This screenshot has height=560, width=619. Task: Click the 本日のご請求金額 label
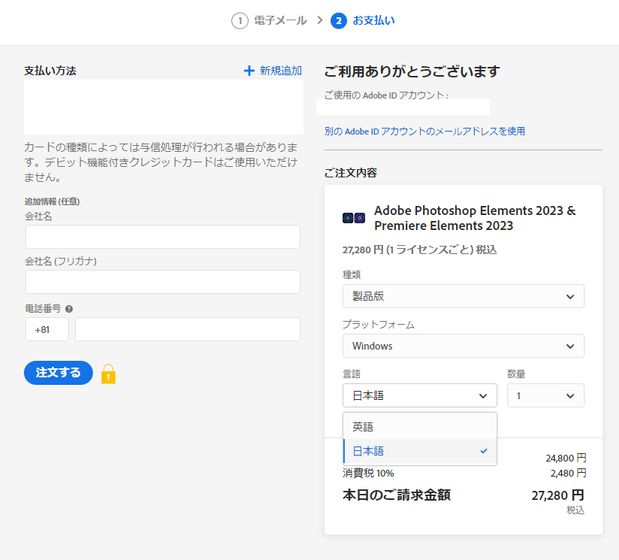(396, 495)
